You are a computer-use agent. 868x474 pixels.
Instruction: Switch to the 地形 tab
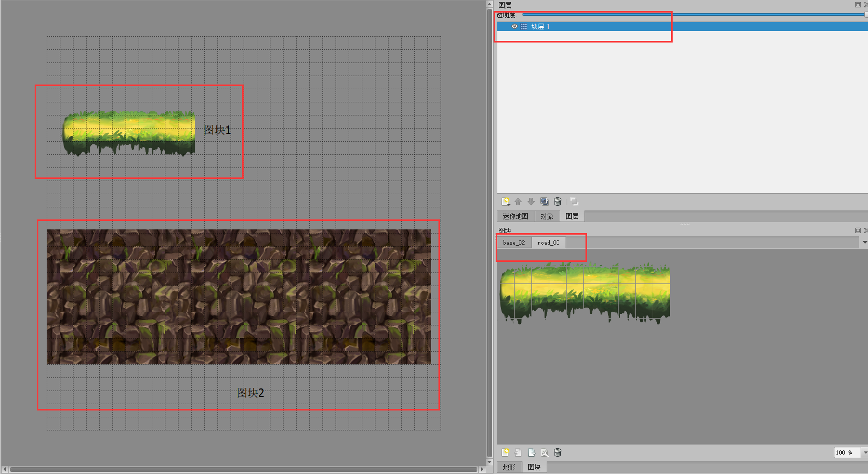509,467
